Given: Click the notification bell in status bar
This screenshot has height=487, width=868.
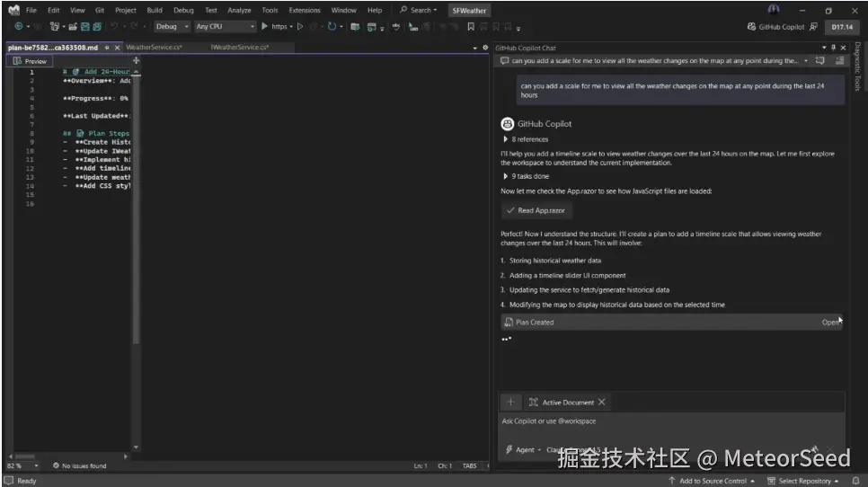Looking at the screenshot, I should coord(855,481).
